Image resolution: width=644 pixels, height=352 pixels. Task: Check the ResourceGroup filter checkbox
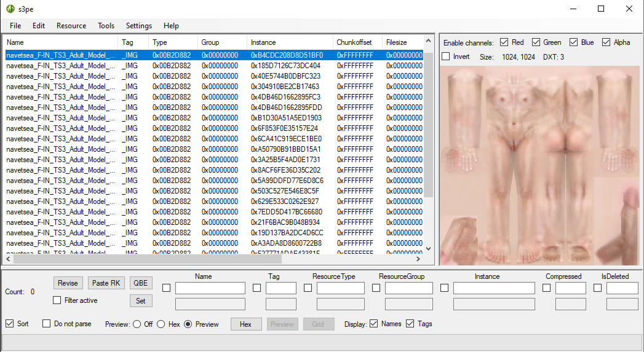coord(376,288)
